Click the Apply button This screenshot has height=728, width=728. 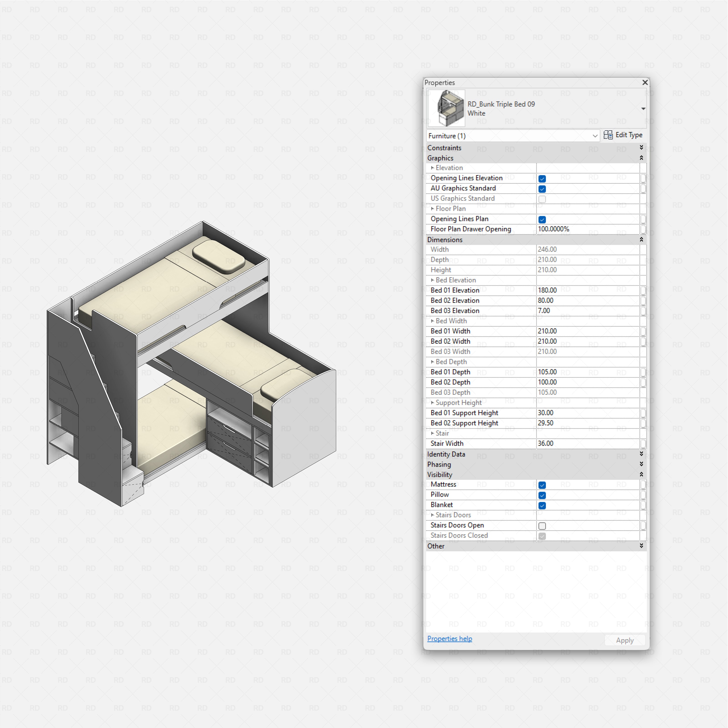624,640
